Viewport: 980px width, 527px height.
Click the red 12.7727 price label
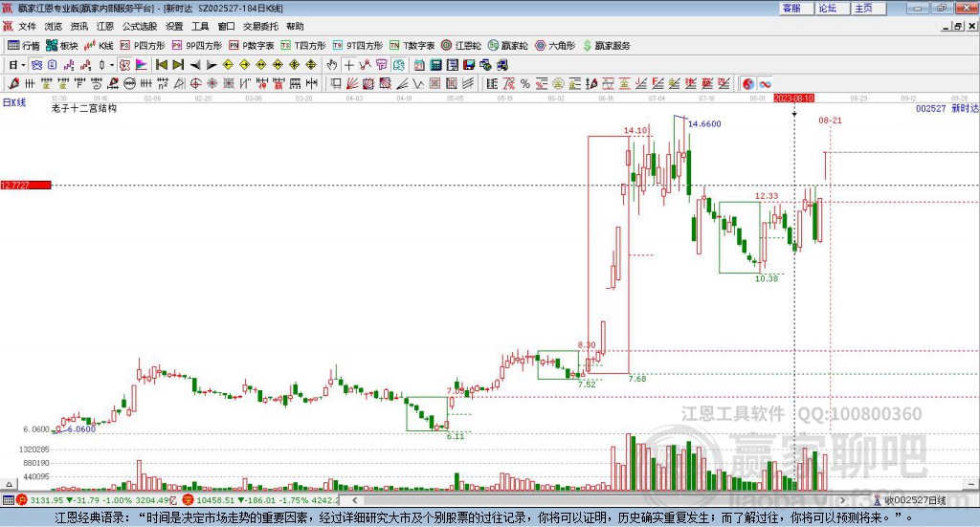click(x=26, y=185)
